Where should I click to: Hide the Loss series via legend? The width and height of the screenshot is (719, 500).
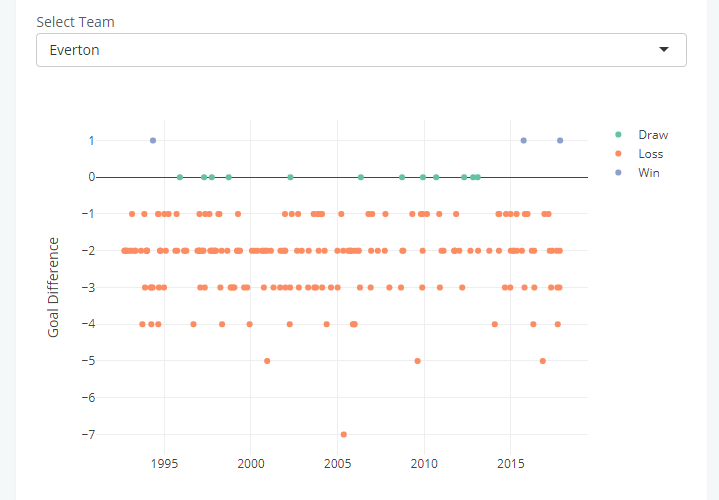coord(650,154)
